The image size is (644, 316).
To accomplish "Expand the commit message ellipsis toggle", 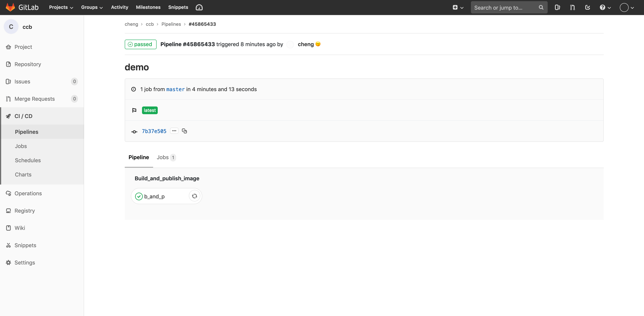I will coord(174,131).
